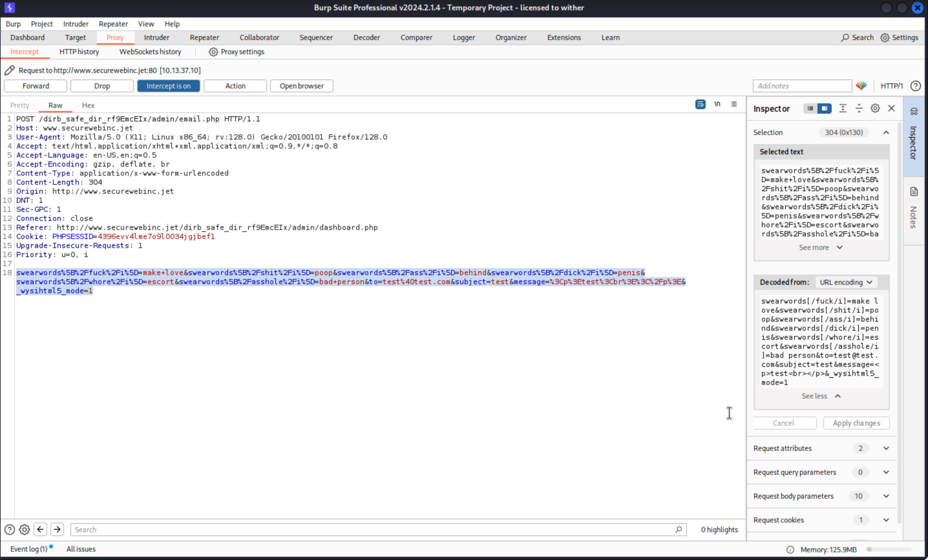Switch to the Pretty view tab
This screenshot has height=560, width=928.
[20, 105]
